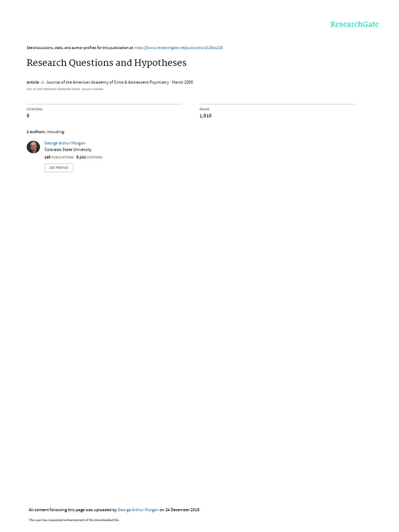The height and width of the screenshot is (532, 399).
Task: Click the ResearchGate logo
Action: pos(354,24)
